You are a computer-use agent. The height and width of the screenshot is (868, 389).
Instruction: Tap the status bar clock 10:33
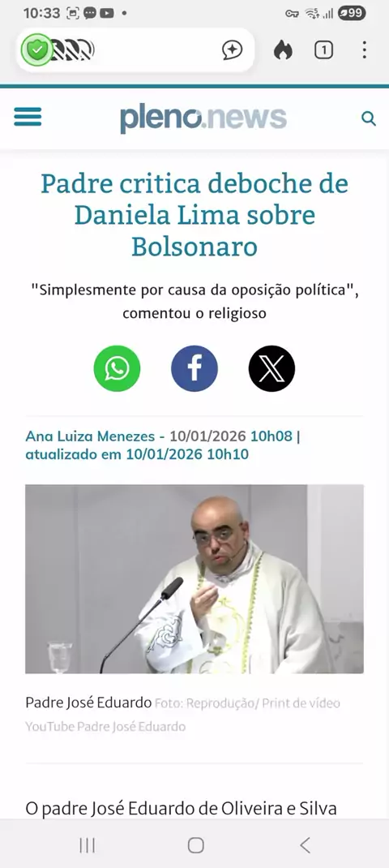click(41, 13)
